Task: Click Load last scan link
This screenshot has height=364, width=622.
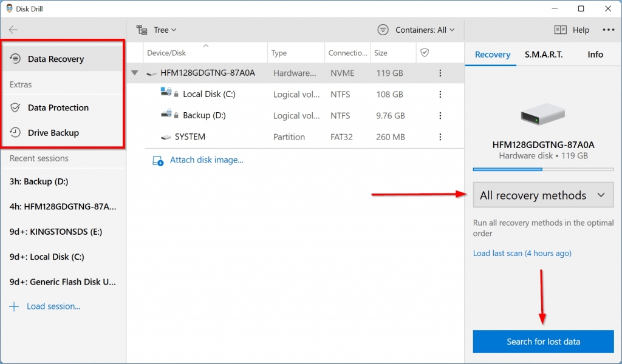Action: 521,253
